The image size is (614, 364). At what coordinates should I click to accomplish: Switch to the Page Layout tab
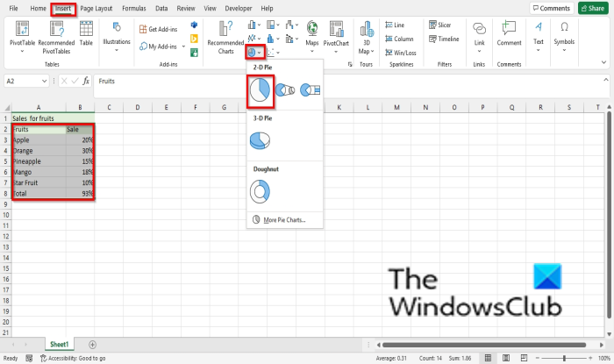96,8
